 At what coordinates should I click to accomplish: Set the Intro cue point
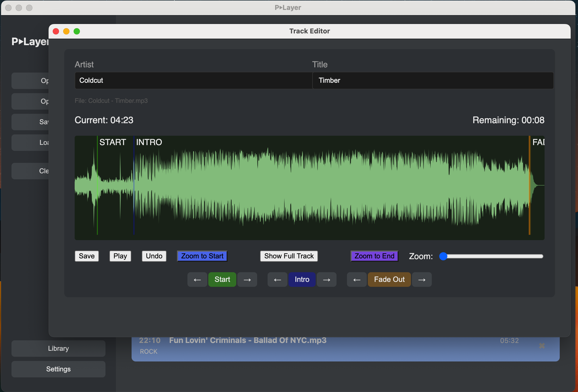302,279
